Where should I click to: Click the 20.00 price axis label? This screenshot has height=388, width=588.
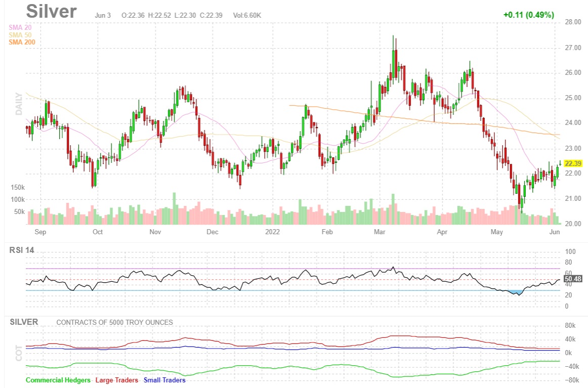tap(573, 224)
